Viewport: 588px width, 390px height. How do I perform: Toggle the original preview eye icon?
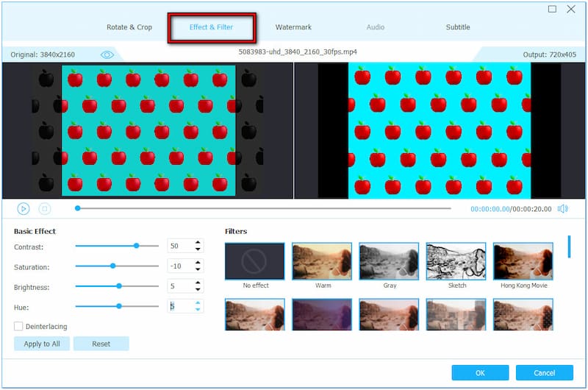tap(107, 54)
